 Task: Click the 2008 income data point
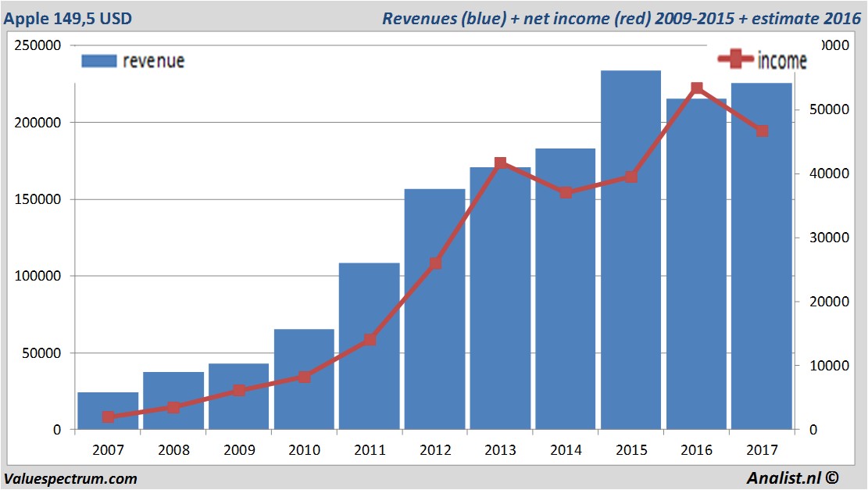tap(173, 407)
